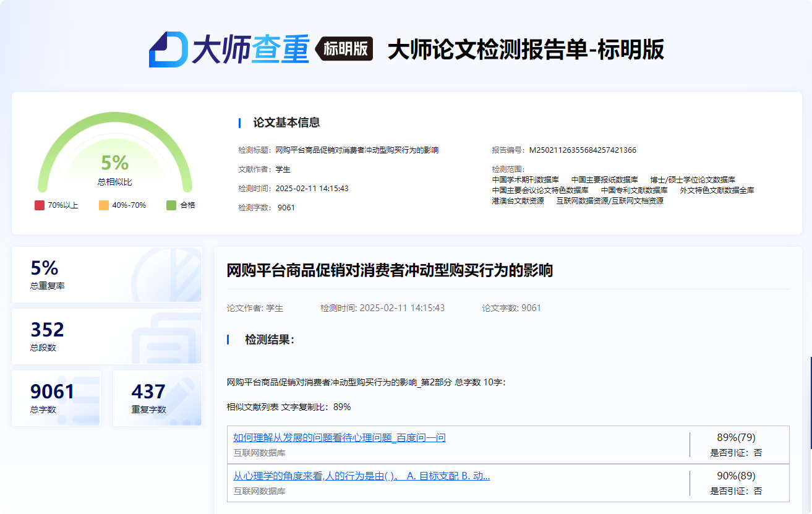Open link 从心理学的角度来看,人的行为是由( )
Image resolution: width=812 pixels, height=514 pixels.
point(362,476)
